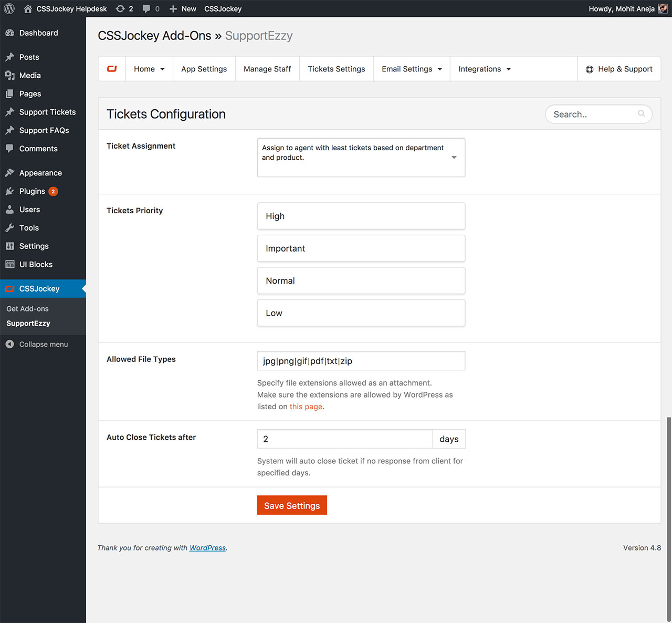Click the CSSJockey logo in plugin navbar
672x623 pixels.
coord(112,69)
